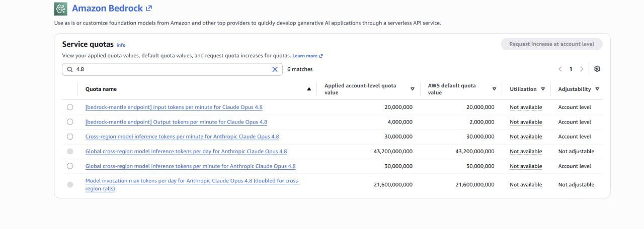Click Not available in Global tokens per day row

point(526,151)
